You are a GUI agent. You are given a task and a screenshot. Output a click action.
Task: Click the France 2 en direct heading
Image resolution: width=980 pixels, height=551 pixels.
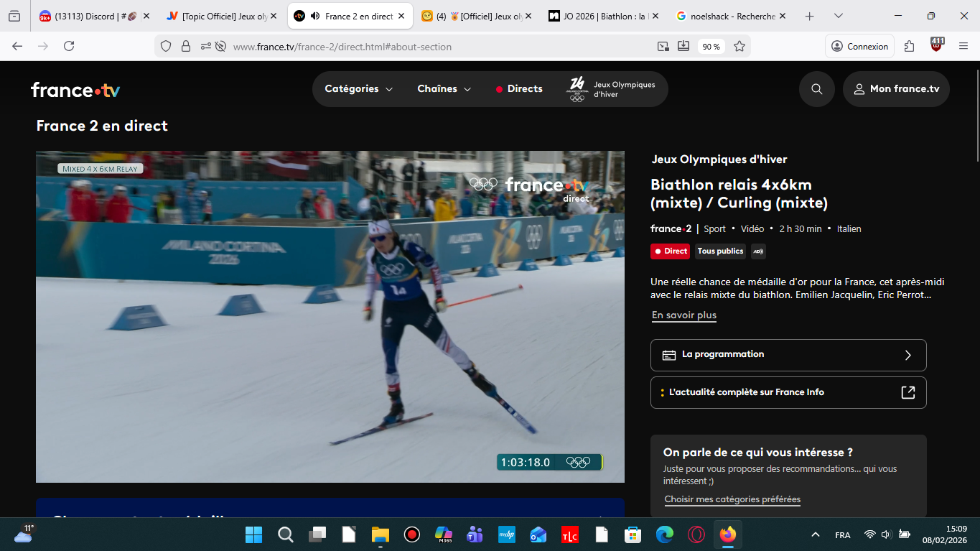click(x=102, y=126)
